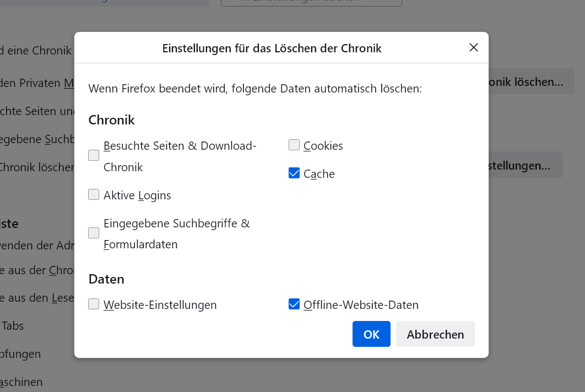Enable the Cookies checkbox
The width and height of the screenshot is (585, 392).
pos(294,145)
